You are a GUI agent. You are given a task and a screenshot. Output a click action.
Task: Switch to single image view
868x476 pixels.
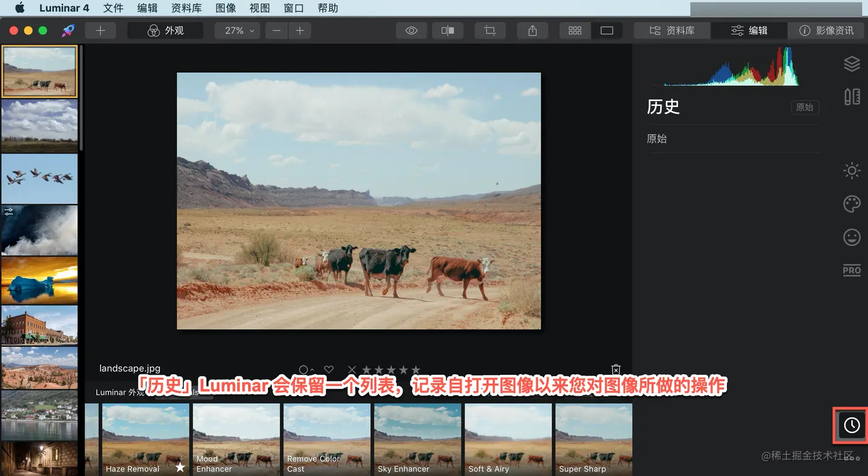607,30
